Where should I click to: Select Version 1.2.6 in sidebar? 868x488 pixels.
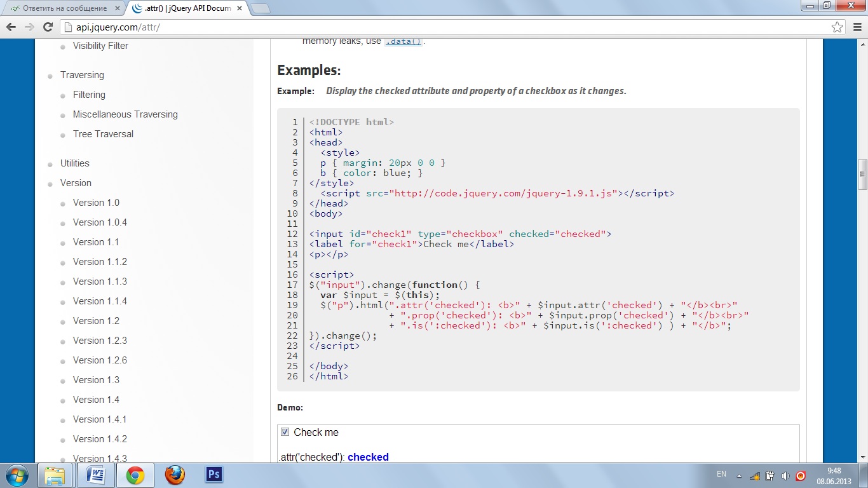pos(100,360)
